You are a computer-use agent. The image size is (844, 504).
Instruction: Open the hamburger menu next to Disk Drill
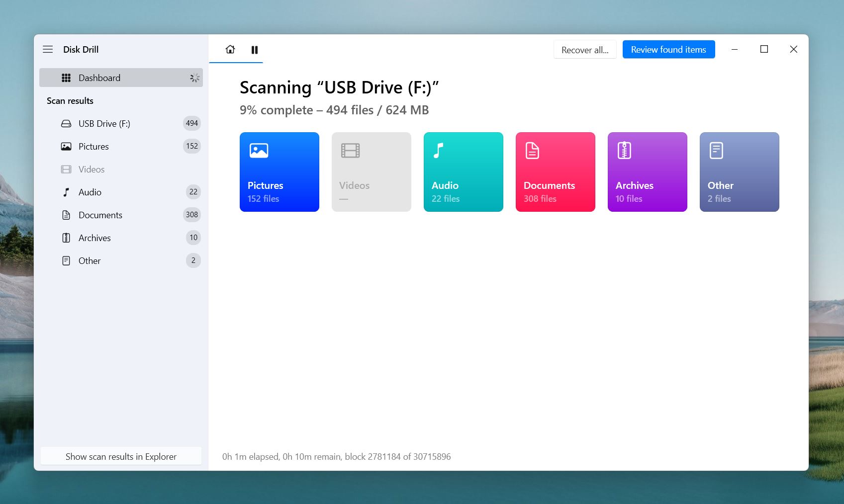[x=48, y=49]
